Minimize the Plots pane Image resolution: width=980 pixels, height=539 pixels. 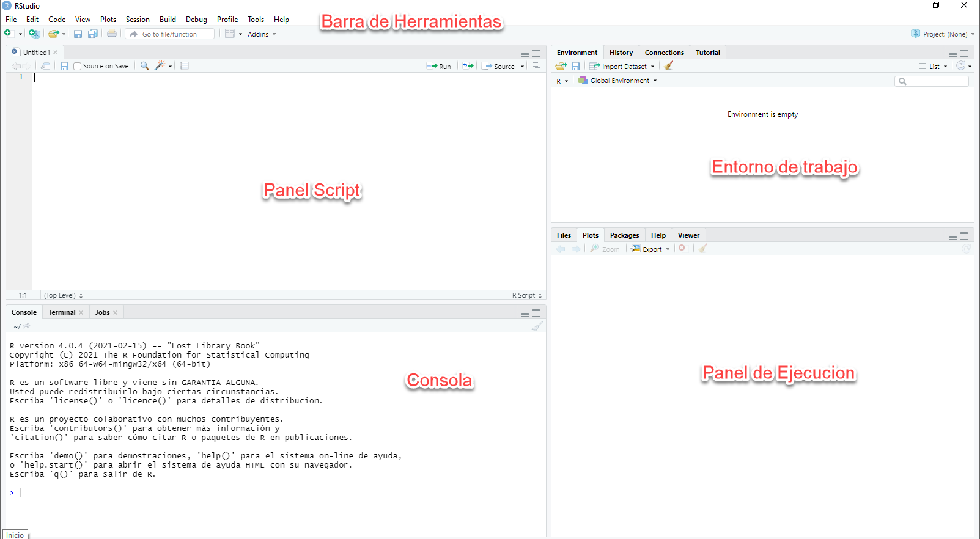(x=953, y=237)
